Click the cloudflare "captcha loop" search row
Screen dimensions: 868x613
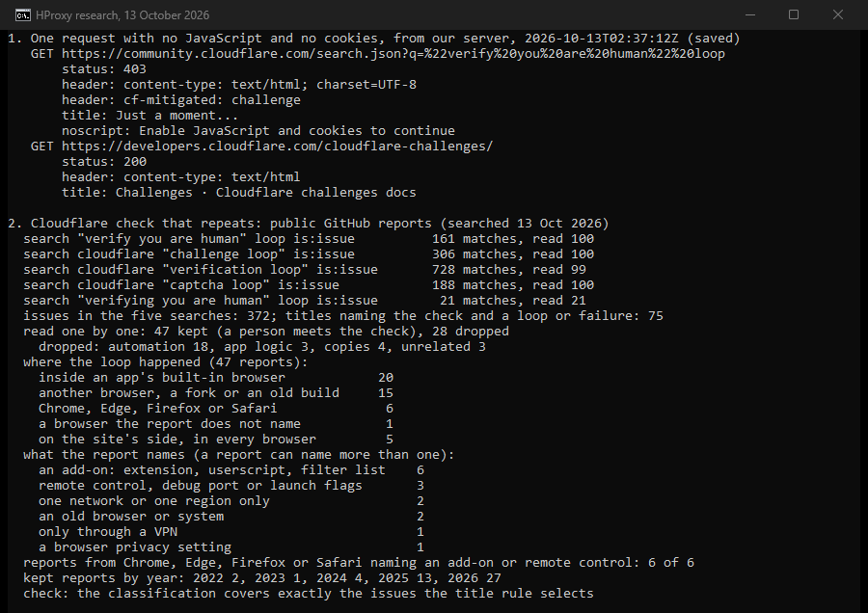(309, 285)
